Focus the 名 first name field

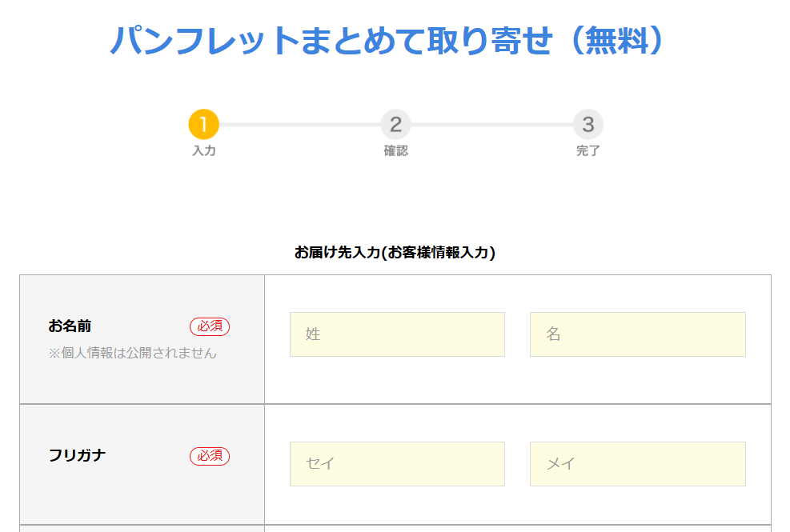[637, 334]
